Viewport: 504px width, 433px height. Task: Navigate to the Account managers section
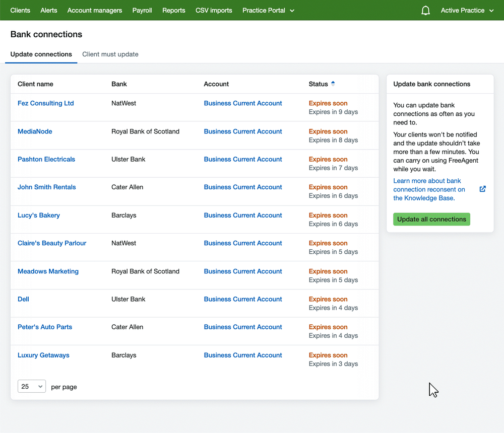tap(95, 11)
